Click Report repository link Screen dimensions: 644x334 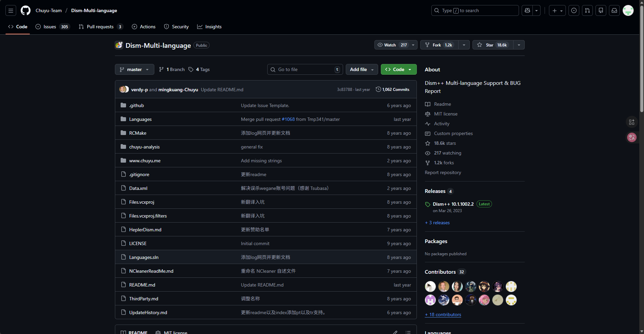point(443,172)
